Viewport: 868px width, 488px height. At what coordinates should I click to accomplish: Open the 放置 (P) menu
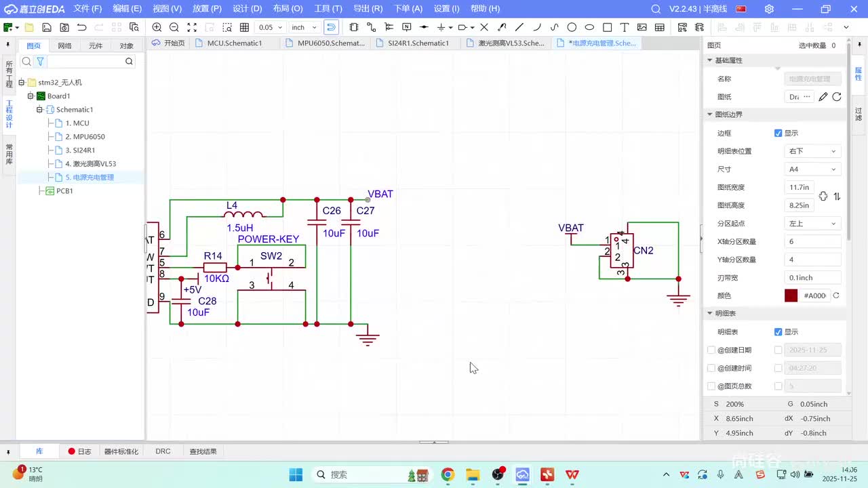coord(207,9)
